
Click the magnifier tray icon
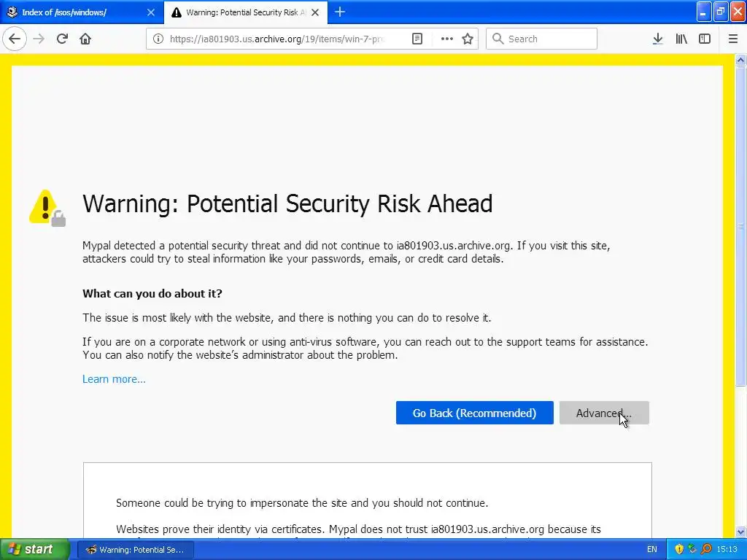706,549
